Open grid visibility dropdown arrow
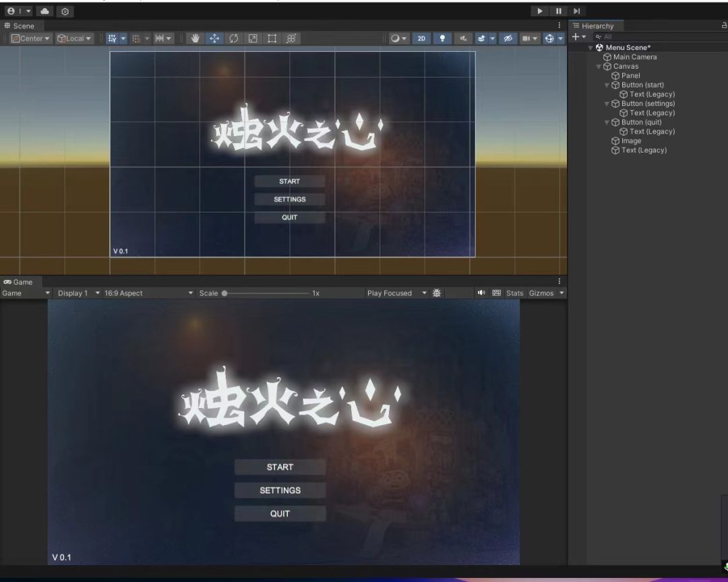 click(x=123, y=38)
